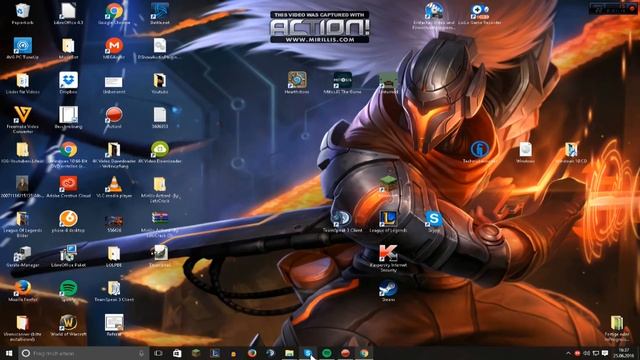Screen dimensions: 640x360
Task: Open Chrome from the taskbar
Action: (364, 353)
